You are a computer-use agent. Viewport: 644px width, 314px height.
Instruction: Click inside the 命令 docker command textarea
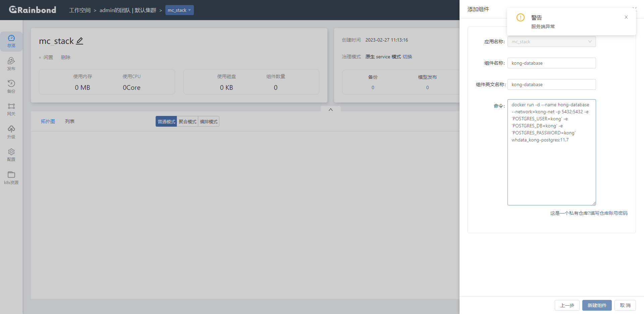[551, 152]
